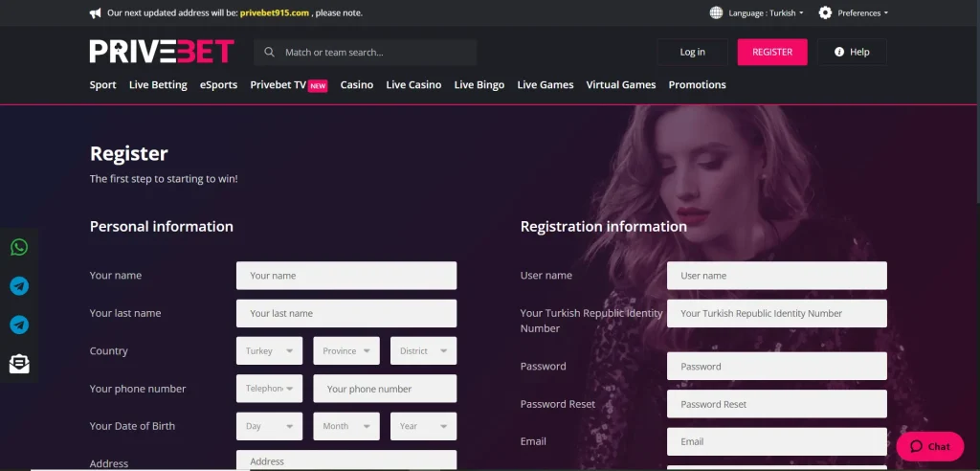This screenshot has width=980, height=471.
Task: Open the lower Telegram icon in sidebar
Action: coord(19,325)
